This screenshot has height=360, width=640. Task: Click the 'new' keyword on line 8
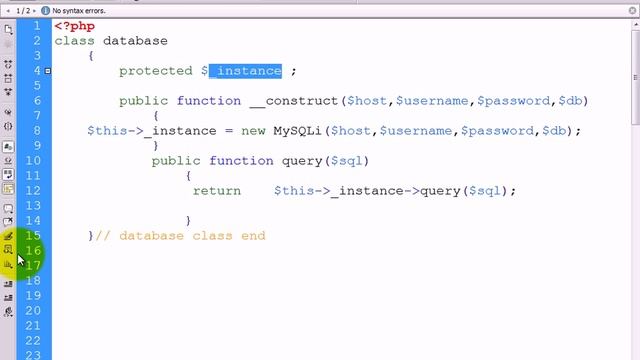click(253, 131)
